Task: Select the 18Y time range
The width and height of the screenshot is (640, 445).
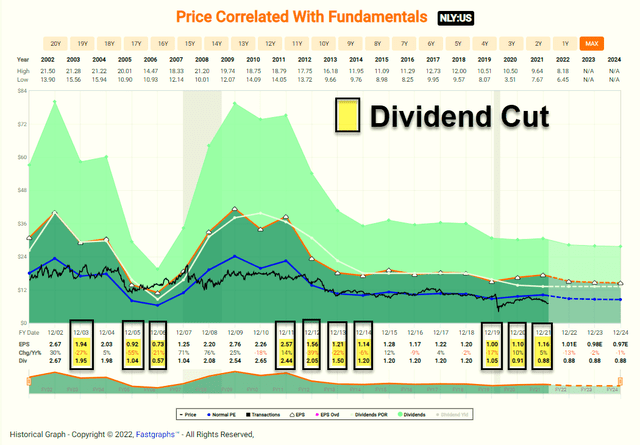Action: point(109,44)
